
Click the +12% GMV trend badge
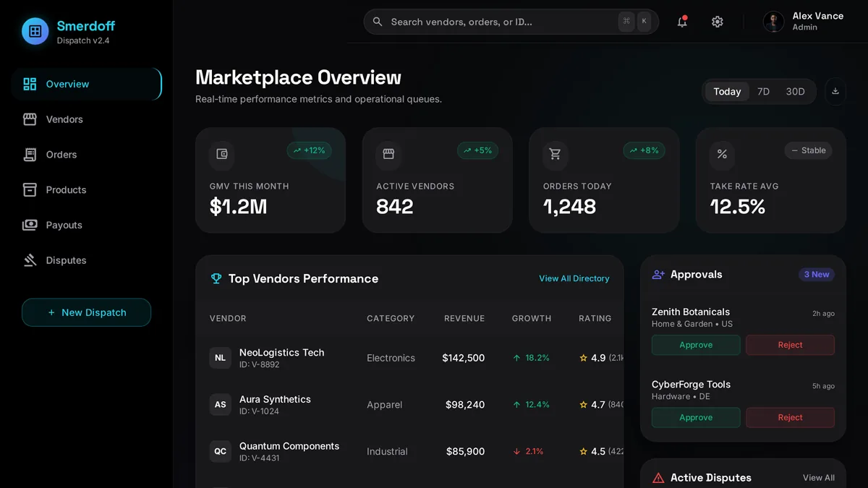point(309,150)
